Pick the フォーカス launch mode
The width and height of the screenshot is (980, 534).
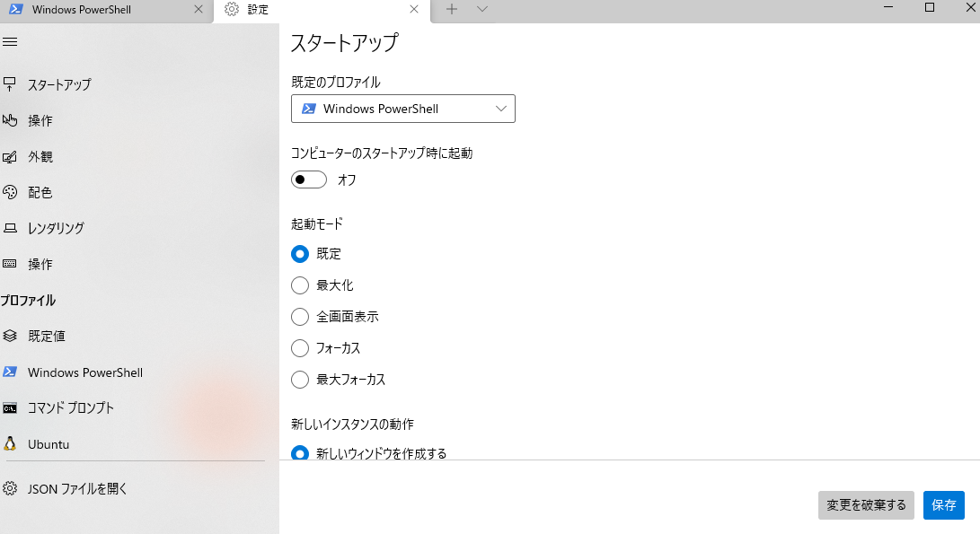pos(300,348)
